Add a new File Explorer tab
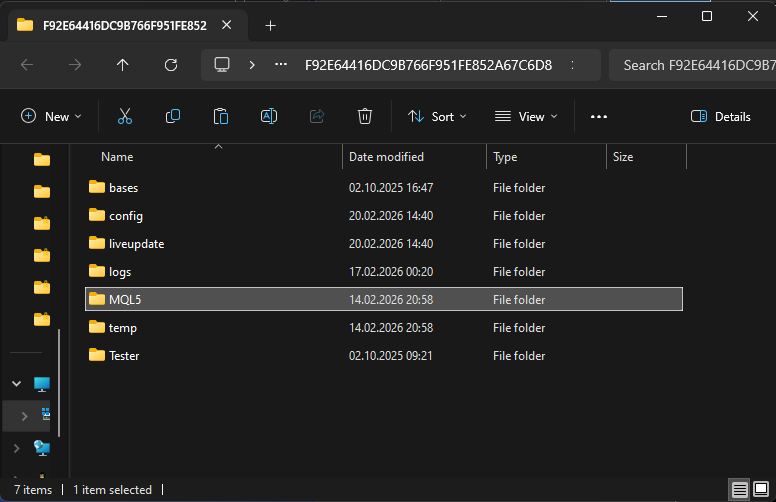The height and width of the screenshot is (502, 776). pyautogui.click(x=270, y=26)
